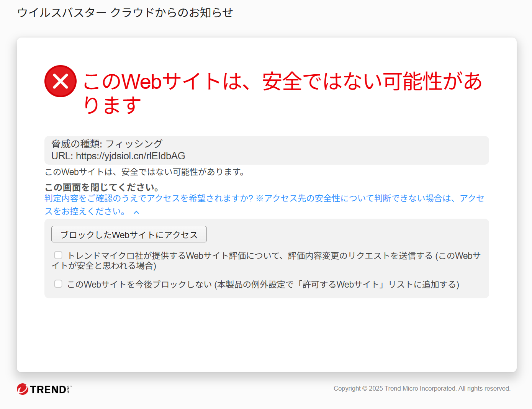Click 脅威の種類: フィッシング text

click(x=107, y=144)
